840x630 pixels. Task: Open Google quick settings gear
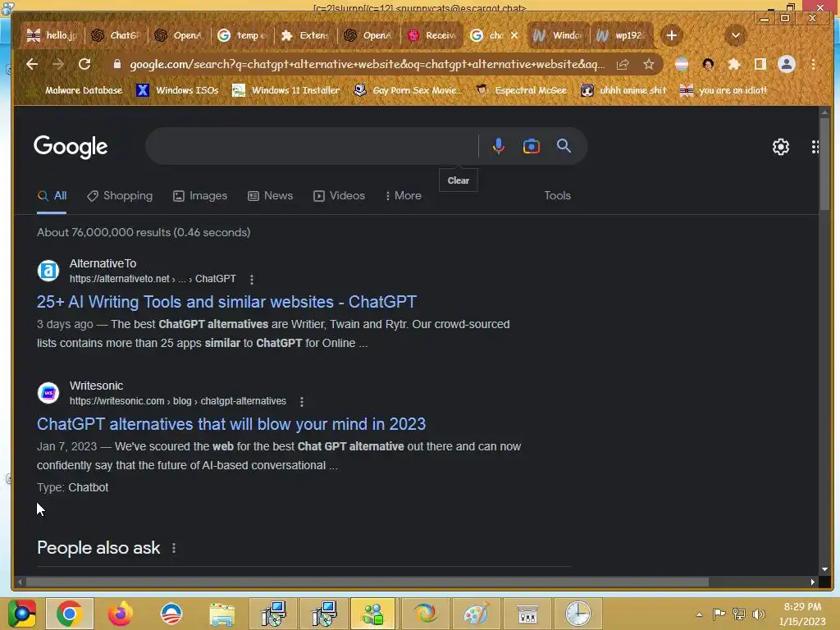pos(781,146)
